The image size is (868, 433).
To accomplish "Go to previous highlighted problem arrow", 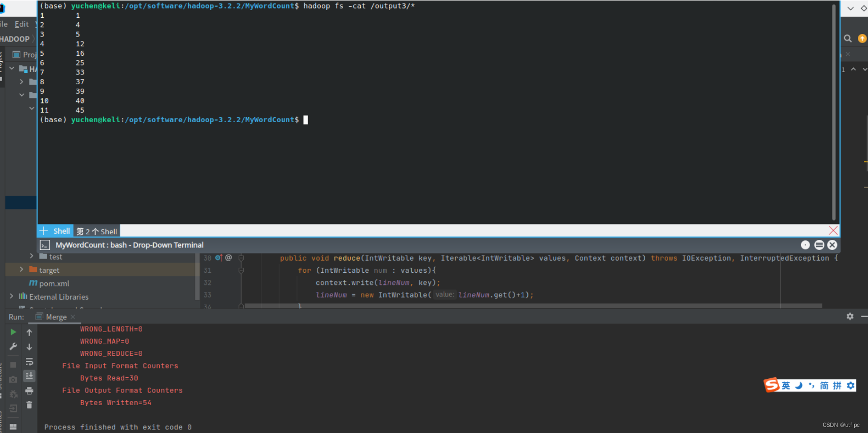I will click(x=853, y=69).
